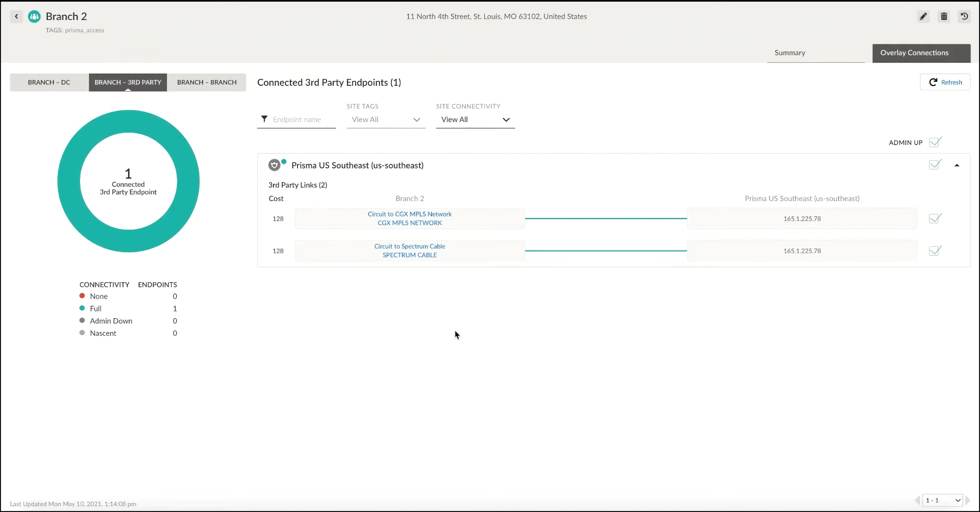Open SPECTRUM CABLE link
The height and width of the screenshot is (512, 980).
point(410,255)
